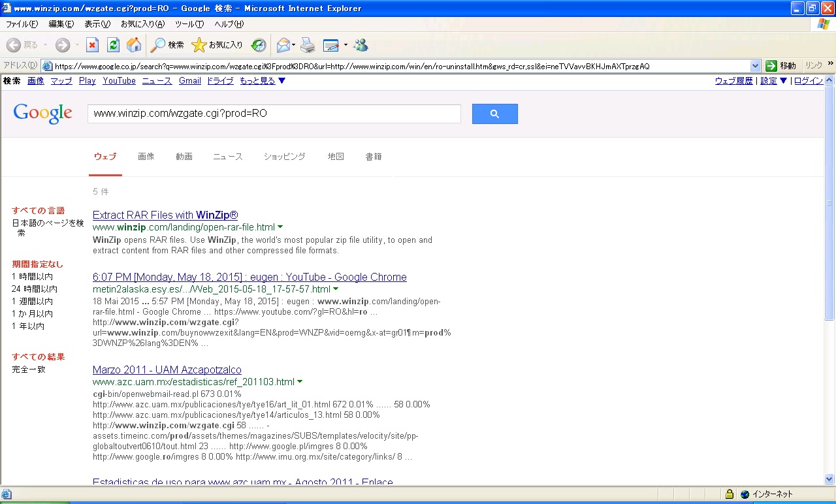The height and width of the screenshot is (504, 836).
Task: Open the お気に入り(A) menu
Action: tap(143, 24)
